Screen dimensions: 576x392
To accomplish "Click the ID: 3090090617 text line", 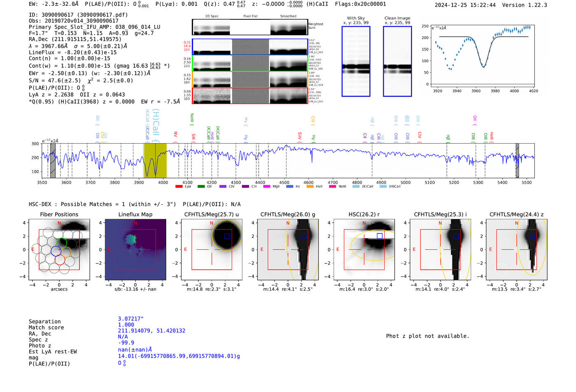I will pyautogui.click(x=78, y=15).
